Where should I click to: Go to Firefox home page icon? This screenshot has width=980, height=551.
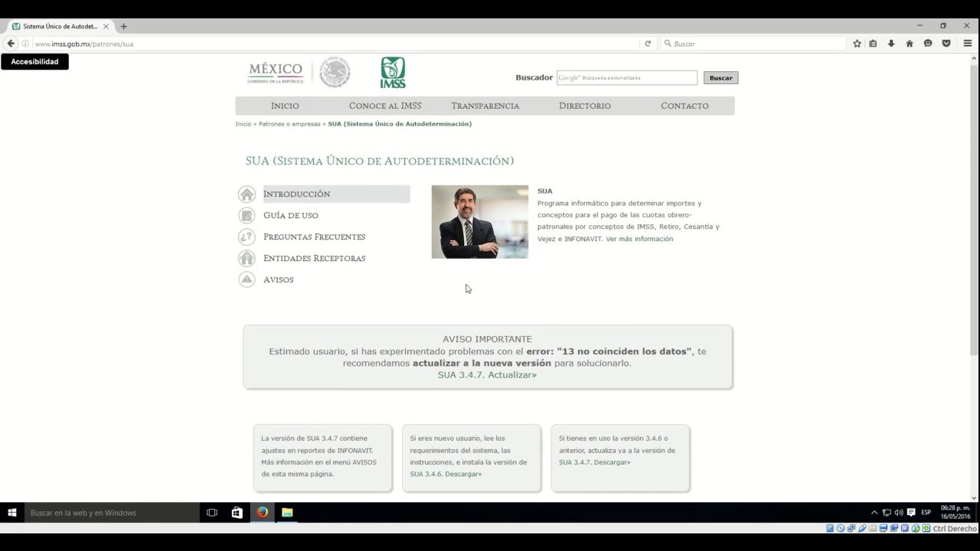pyautogui.click(x=910, y=44)
